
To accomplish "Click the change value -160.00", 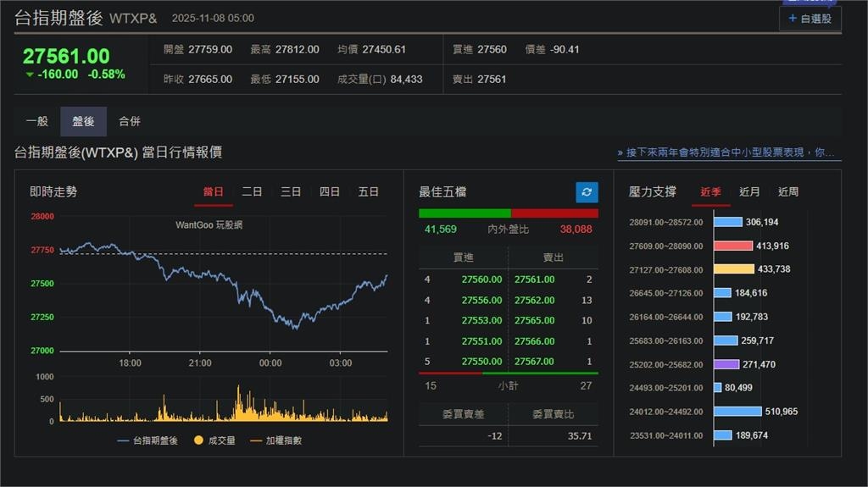I will coord(58,75).
